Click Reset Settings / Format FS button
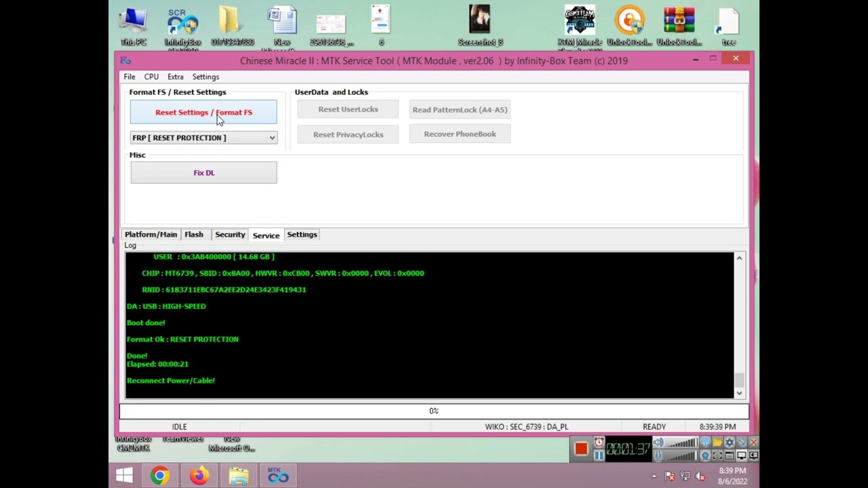 203,113
